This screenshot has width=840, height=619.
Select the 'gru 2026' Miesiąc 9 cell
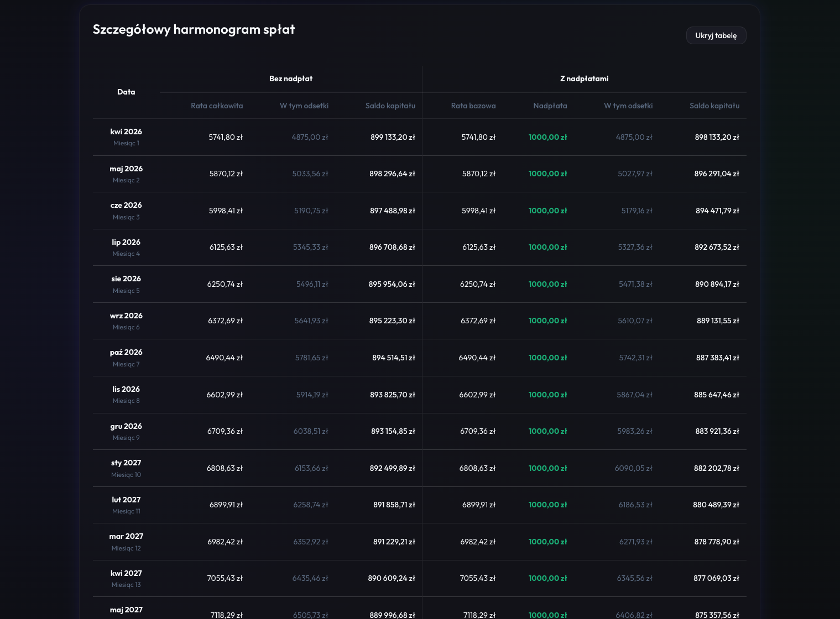tap(126, 431)
